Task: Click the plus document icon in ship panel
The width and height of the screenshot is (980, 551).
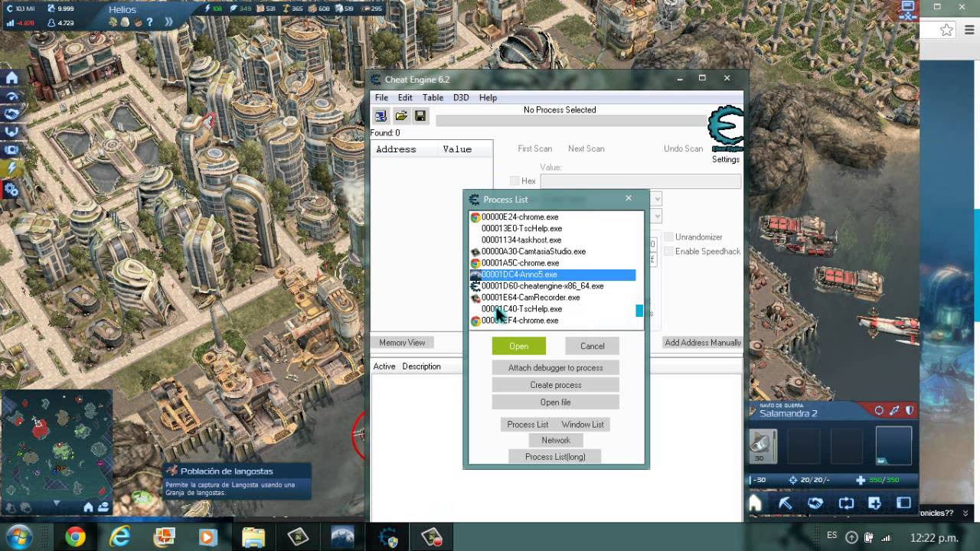Action: click(x=874, y=504)
